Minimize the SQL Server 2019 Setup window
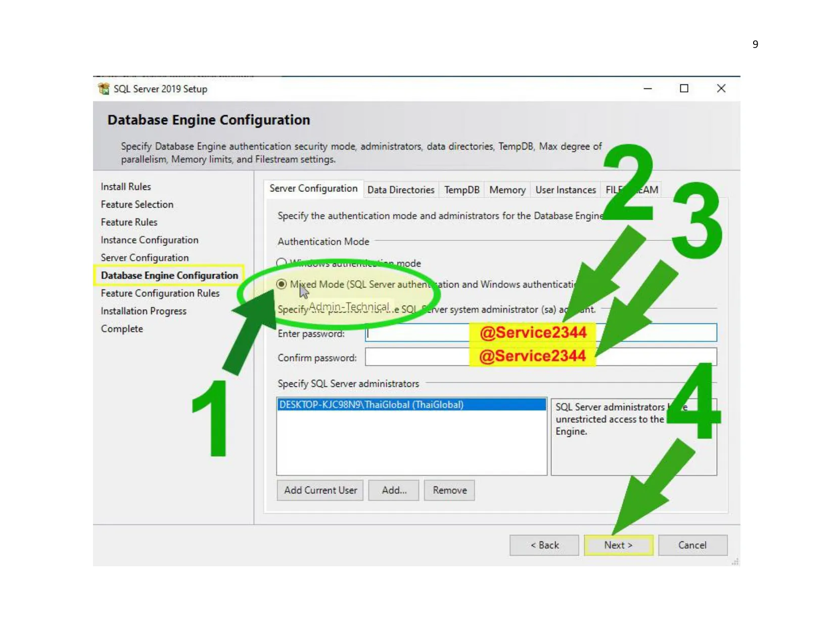The image size is (834, 644). pyautogui.click(x=647, y=89)
